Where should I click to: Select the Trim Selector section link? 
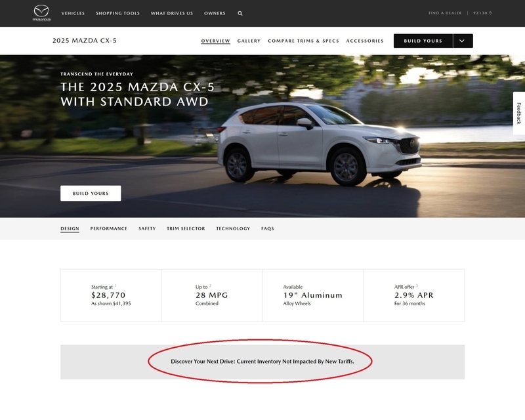186,228
